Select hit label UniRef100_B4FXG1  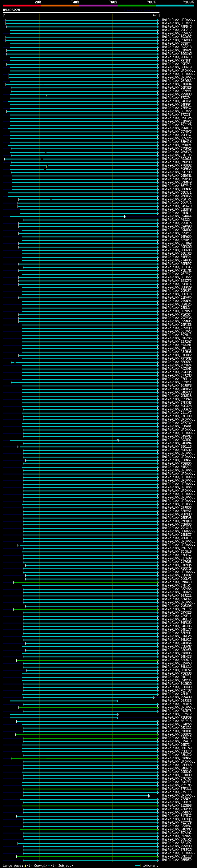176,101
